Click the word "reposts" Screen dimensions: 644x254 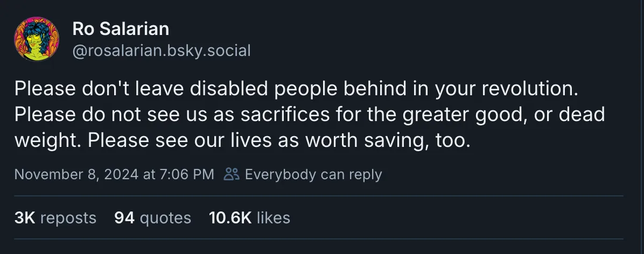point(68,217)
